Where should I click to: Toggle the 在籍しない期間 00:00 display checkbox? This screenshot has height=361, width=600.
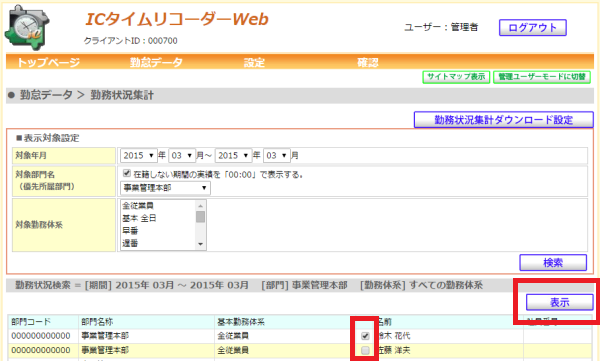[127, 173]
